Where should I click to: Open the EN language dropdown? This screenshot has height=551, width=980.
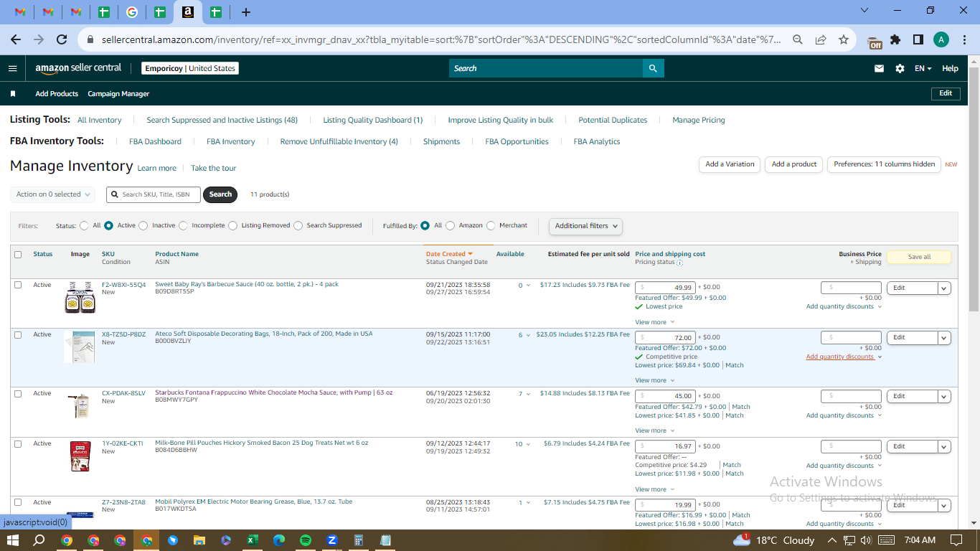[x=923, y=68]
